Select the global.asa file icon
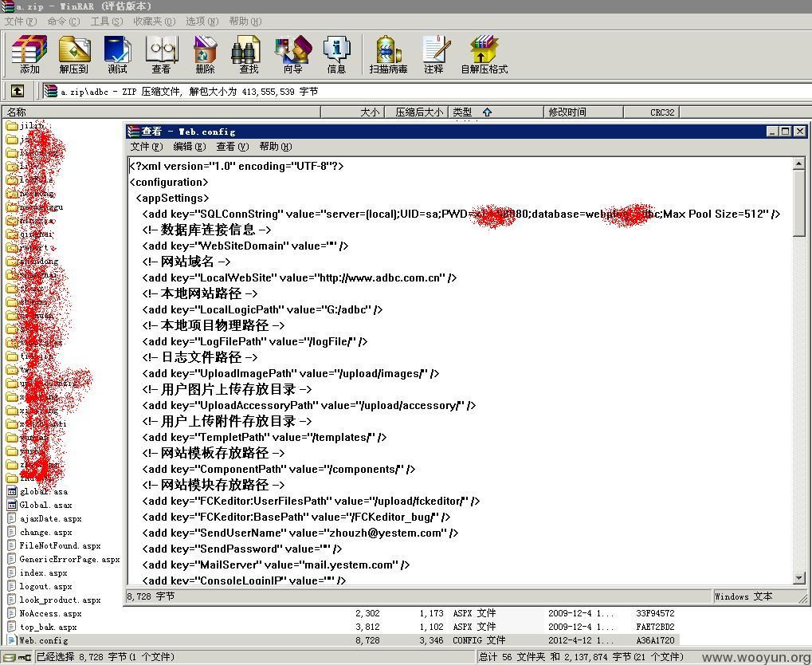The width and height of the screenshot is (812, 665). tap(12, 491)
